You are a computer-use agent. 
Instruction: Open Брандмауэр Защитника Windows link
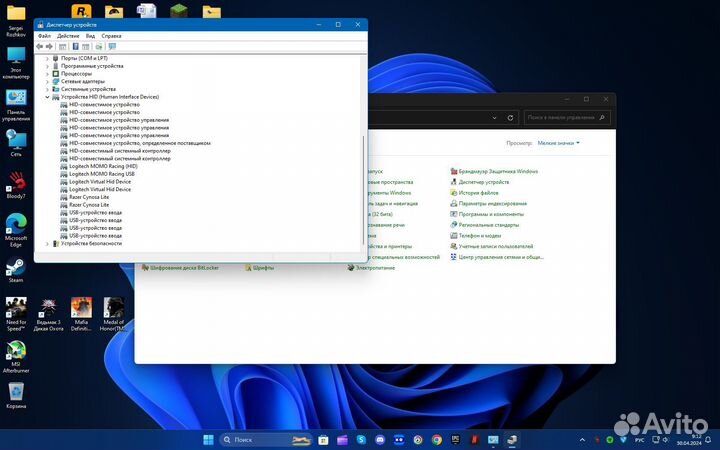coord(498,171)
